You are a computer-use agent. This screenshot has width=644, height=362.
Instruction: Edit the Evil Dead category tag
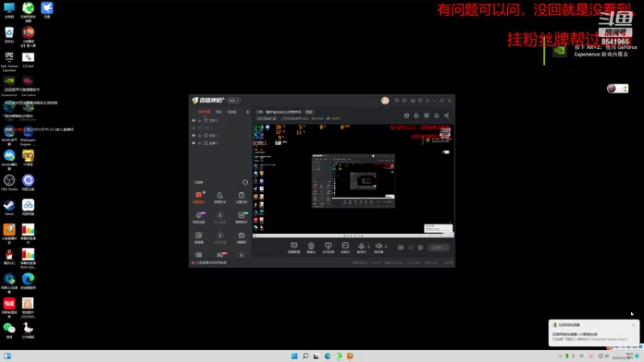click(x=266, y=118)
